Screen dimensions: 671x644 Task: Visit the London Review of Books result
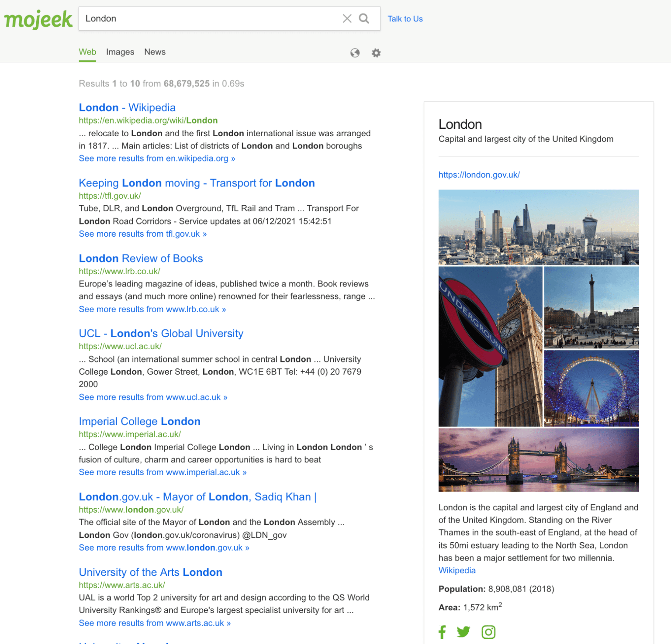coord(140,258)
